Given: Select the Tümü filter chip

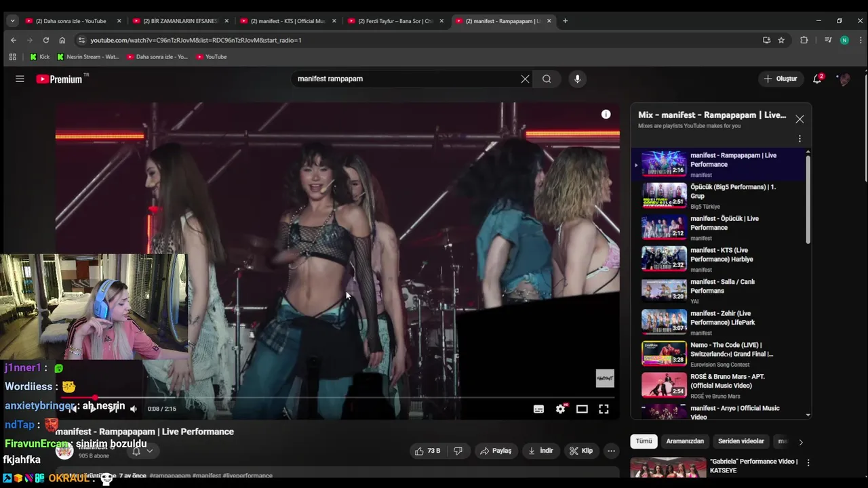Looking at the screenshot, I should [x=644, y=441].
